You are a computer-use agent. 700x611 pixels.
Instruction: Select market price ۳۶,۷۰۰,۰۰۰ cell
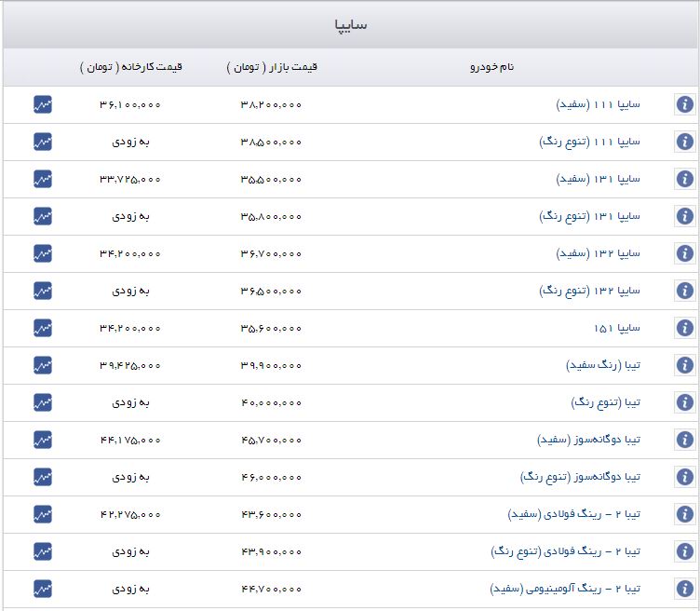(x=271, y=254)
